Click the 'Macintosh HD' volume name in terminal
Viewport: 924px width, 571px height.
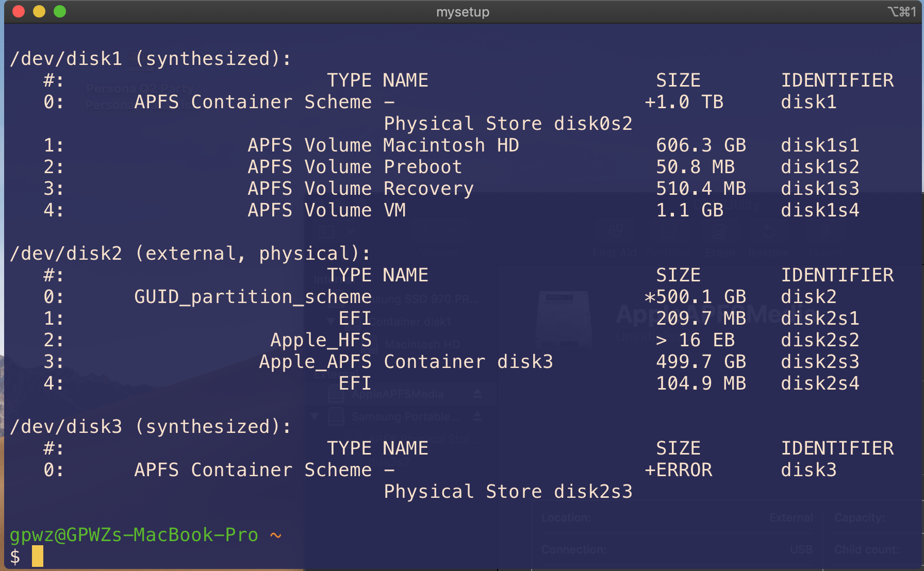[x=452, y=145]
